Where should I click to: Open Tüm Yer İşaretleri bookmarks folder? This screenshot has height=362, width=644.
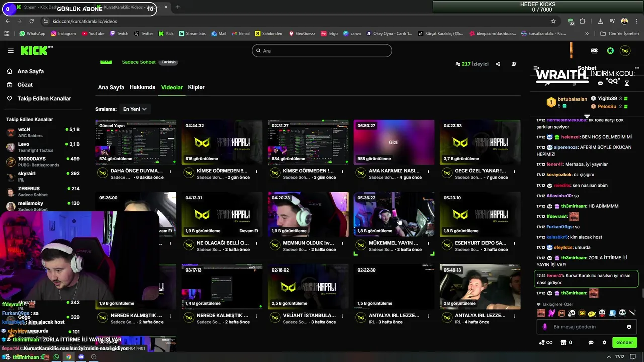tap(619, 34)
